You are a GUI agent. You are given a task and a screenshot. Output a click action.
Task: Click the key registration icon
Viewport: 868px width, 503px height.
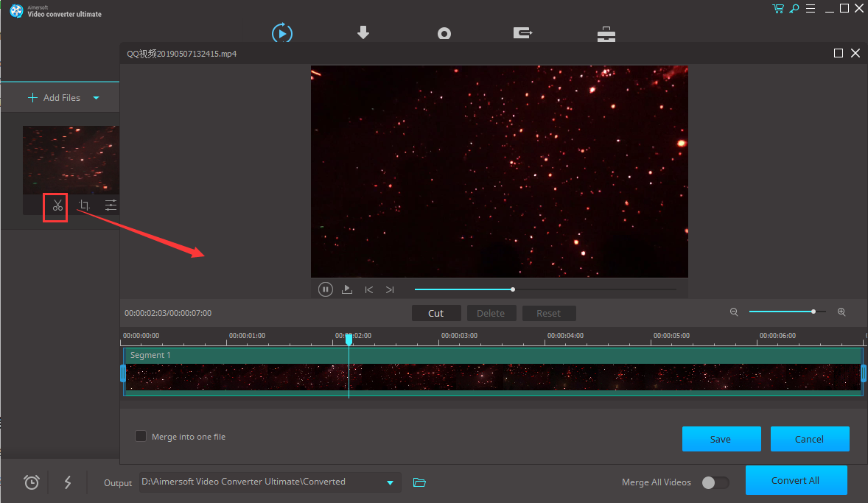794,8
